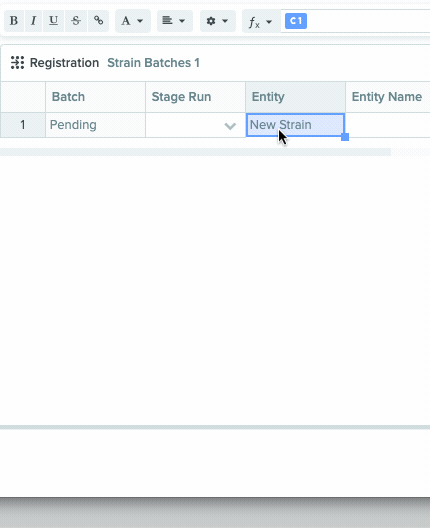Open the fx formula dropdown
Viewport: 430px width, 528px height.
point(261,22)
